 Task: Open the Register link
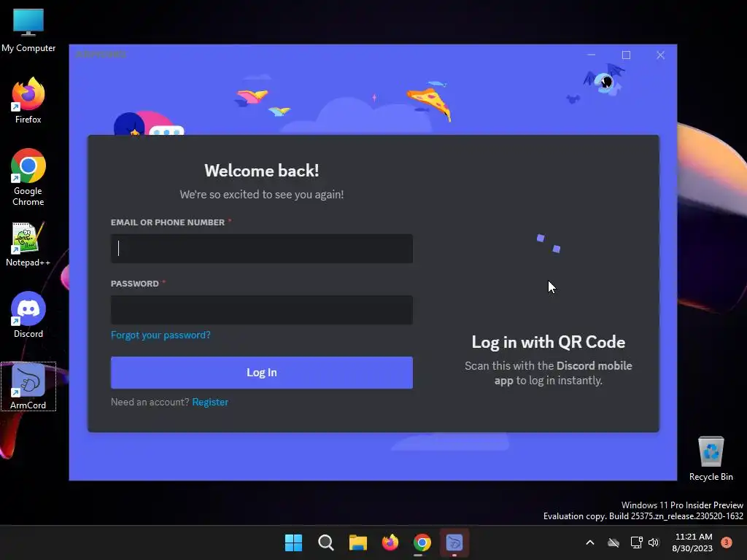click(210, 402)
